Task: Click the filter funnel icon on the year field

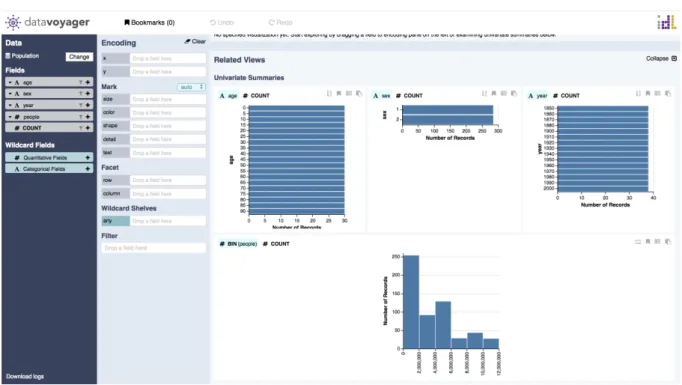Action: tap(80, 105)
